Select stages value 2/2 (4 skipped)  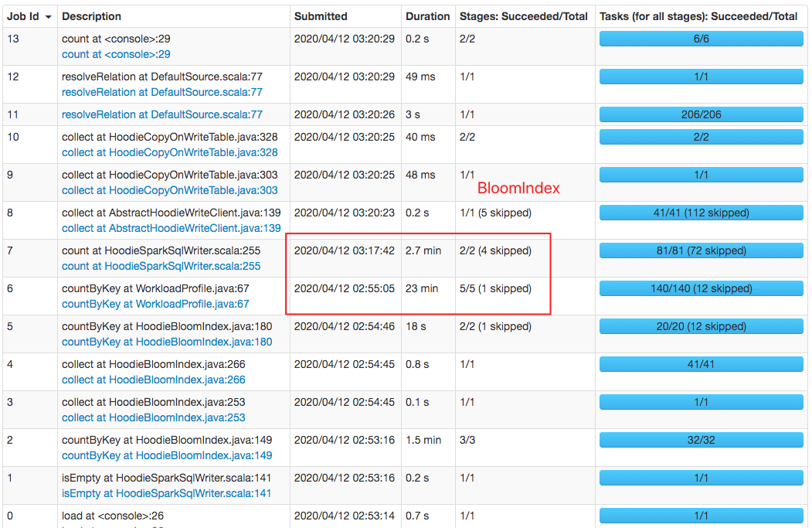pyautogui.click(x=495, y=250)
